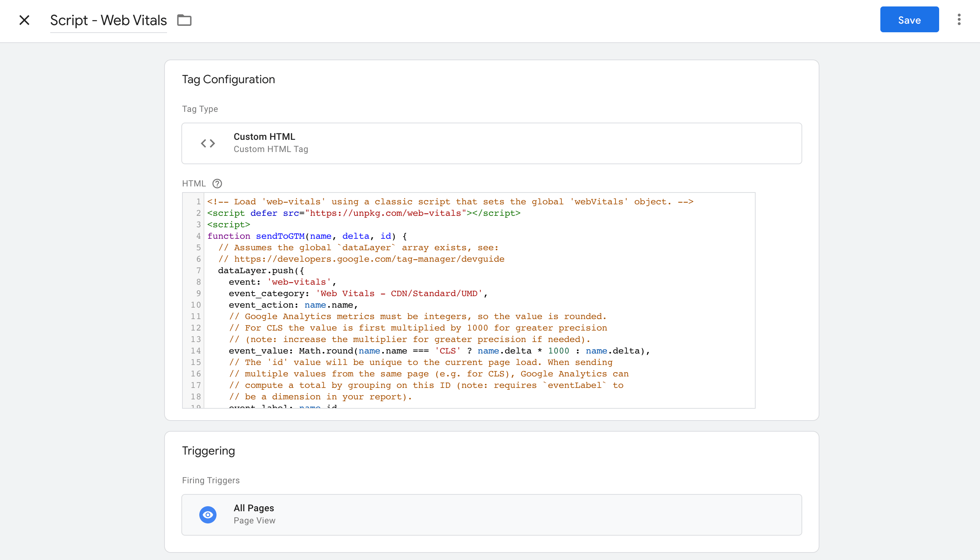Viewport: 980px width, 560px height.
Task: Click the Custom HTML Tag subtitle text
Action: (271, 149)
